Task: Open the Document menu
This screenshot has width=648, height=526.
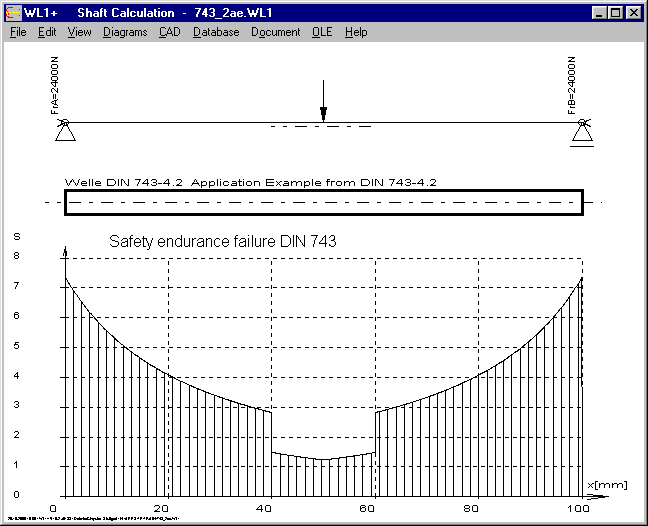Action: (x=275, y=32)
